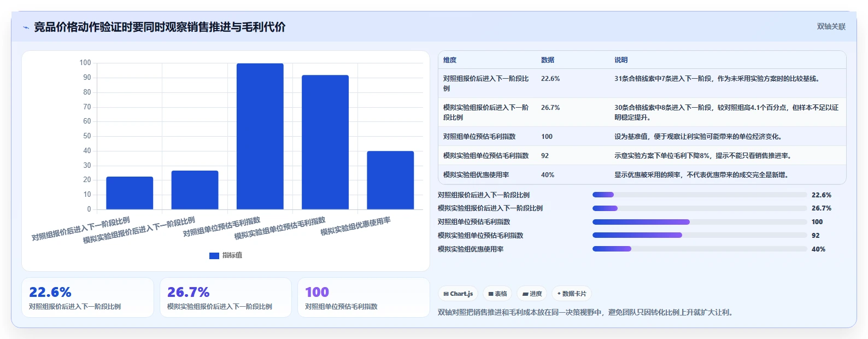Click the 92 value in the table
Screen dimensions: 868x339
click(x=545, y=156)
